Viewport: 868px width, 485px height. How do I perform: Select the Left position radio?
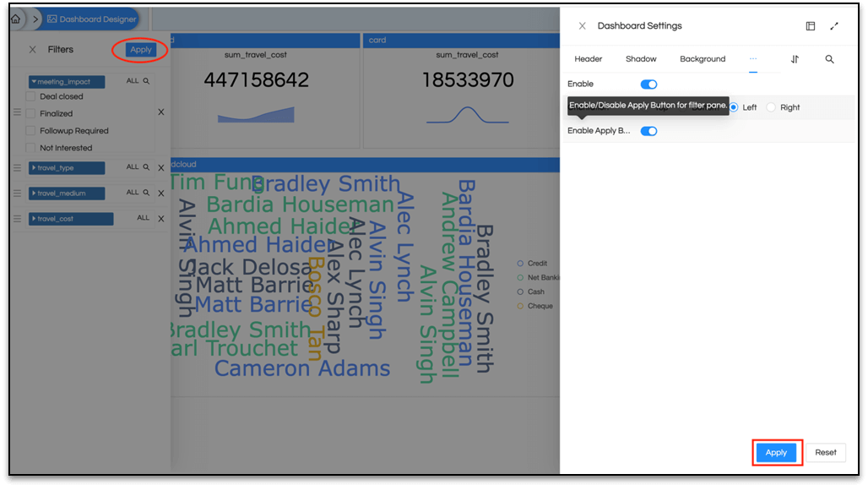pyautogui.click(x=734, y=107)
